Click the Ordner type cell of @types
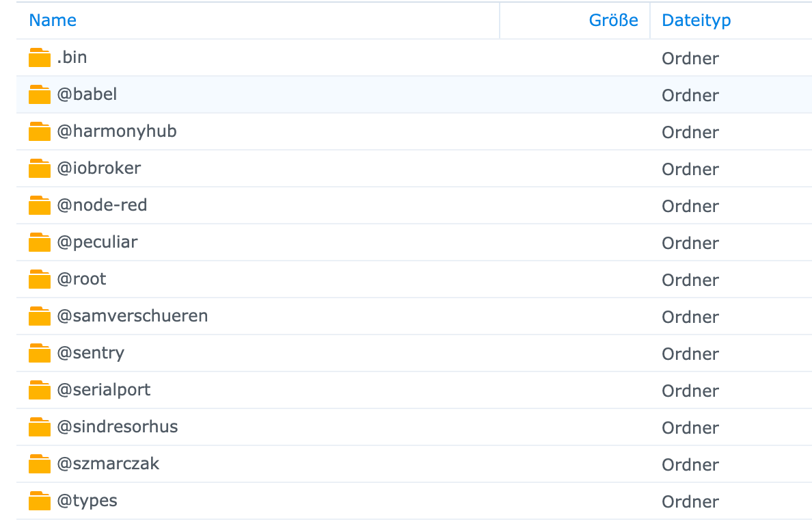Screen dimensions: 812x524 click(690, 501)
